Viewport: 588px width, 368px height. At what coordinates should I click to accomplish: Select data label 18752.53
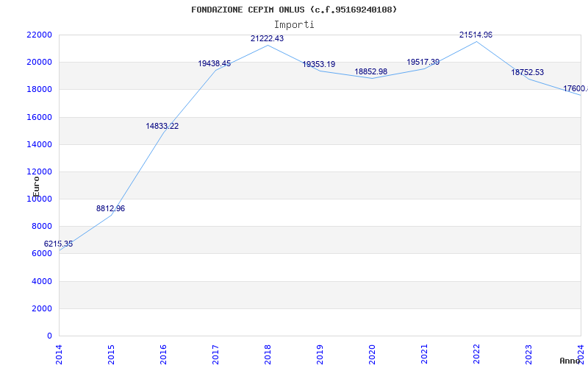[x=527, y=72]
